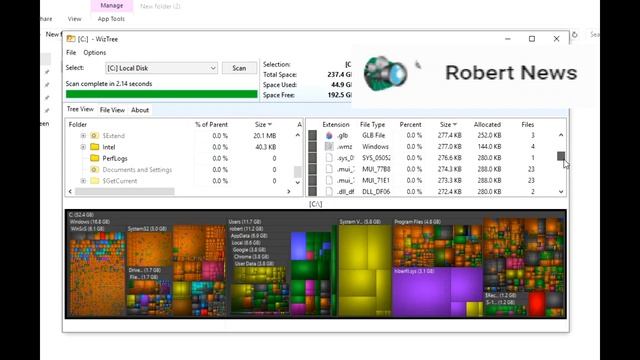The height and width of the screenshot is (360, 640).
Task: Expand the $GetCurrent folder node
Action: pyautogui.click(x=83, y=181)
